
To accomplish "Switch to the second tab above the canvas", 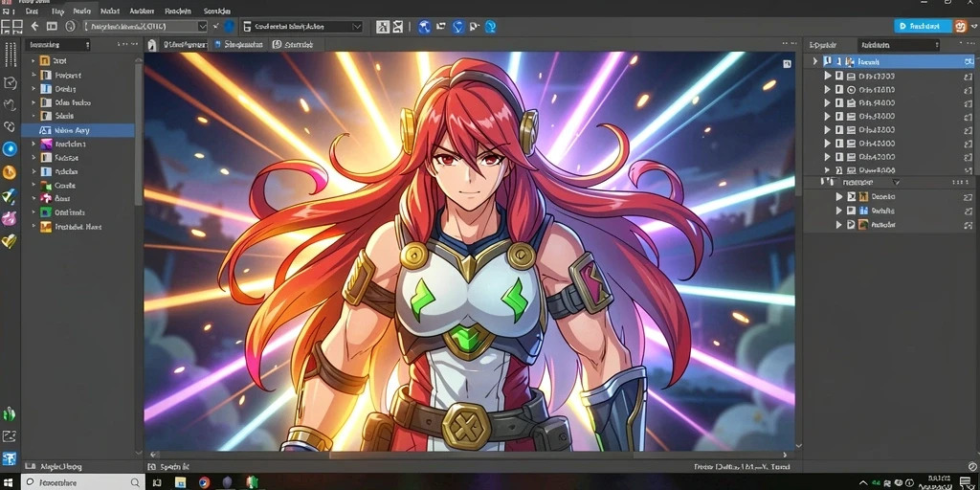I will tap(238, 44).
